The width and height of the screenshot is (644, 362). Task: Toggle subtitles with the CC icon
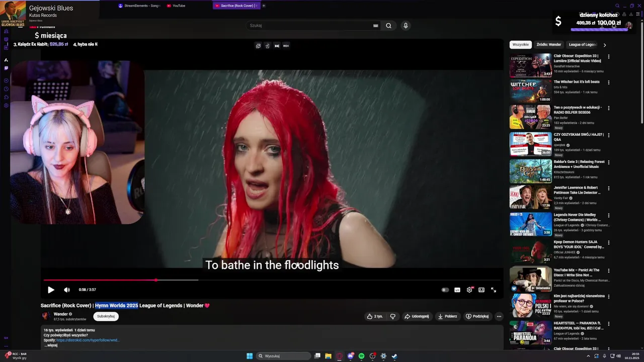coord(457,290)
